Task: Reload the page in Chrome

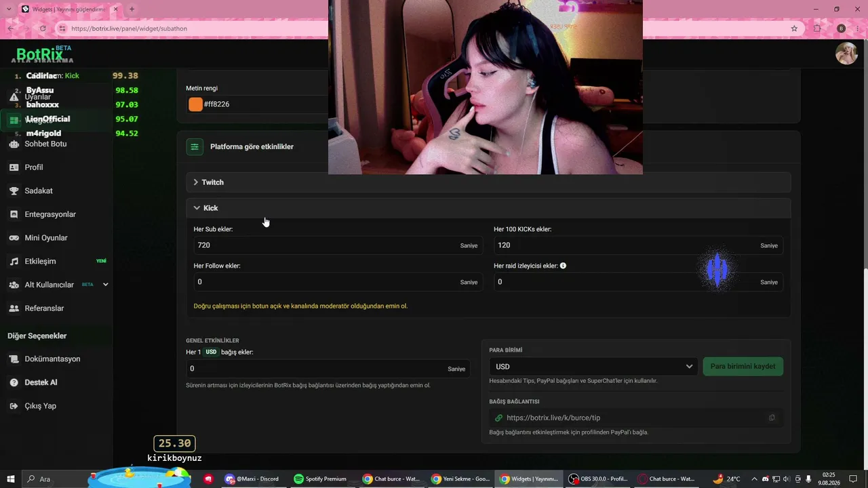Action: [x=43, y=28]
